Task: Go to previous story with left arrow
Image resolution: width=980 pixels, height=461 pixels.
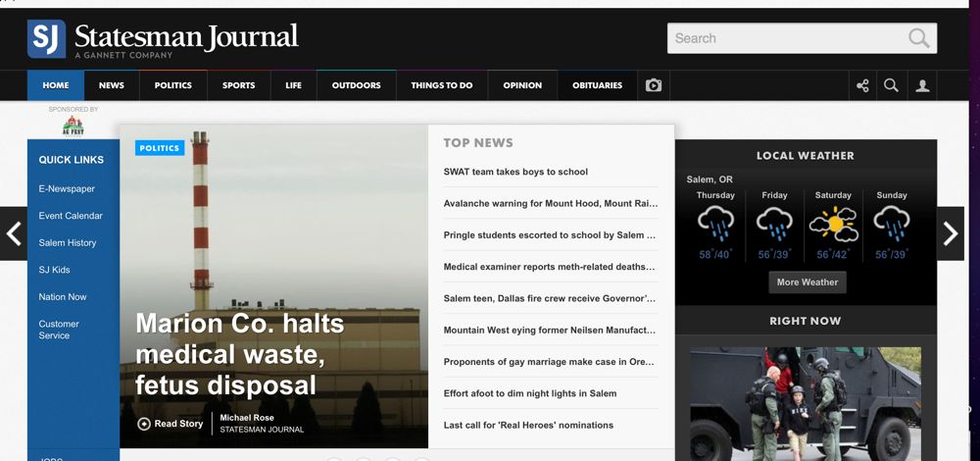Action: pos(14,233)
